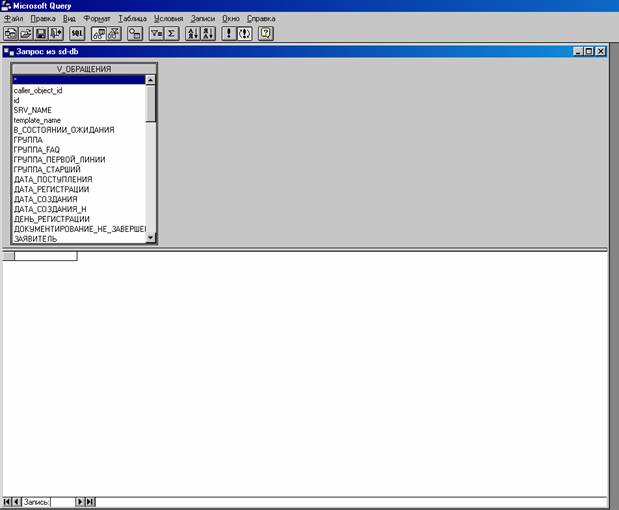Image resolution: width=619 pixels, height=510 pixels.
Task: Click the Sort Ascending toolbar icon
Action: coord(193,33)
